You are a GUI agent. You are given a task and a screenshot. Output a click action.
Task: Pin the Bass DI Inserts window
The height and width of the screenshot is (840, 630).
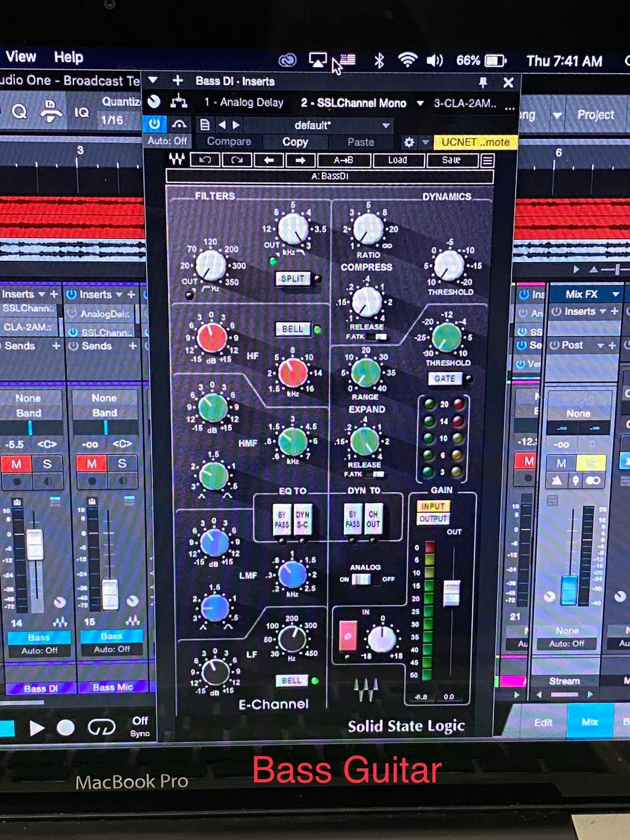pos(483,82)
